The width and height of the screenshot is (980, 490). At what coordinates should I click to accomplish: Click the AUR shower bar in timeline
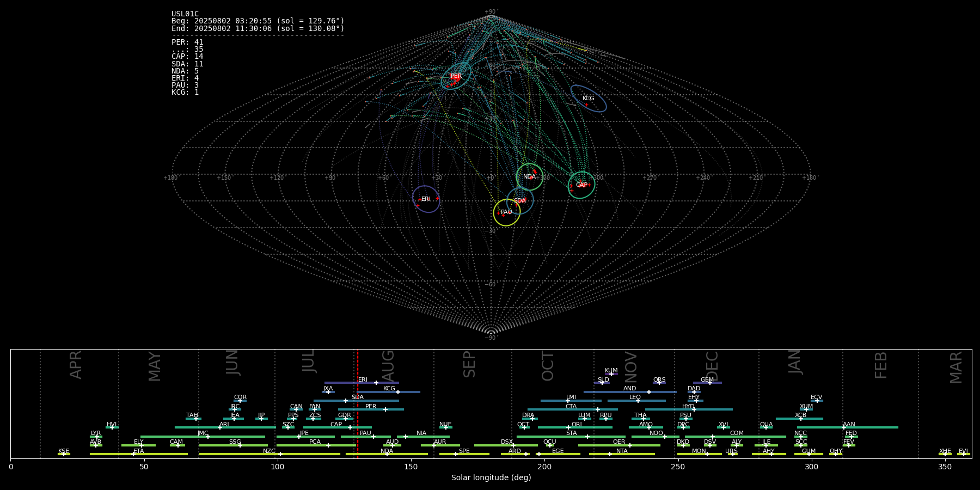440,445
